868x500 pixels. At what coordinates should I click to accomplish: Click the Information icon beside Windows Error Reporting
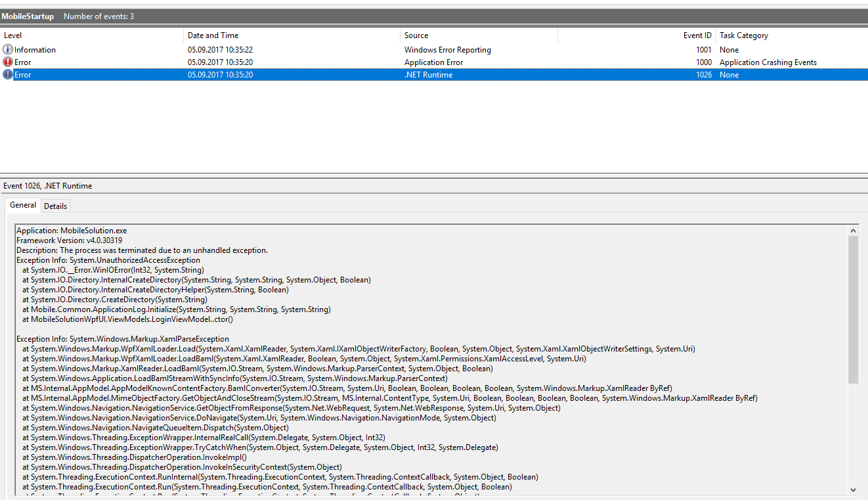point(8,49)
